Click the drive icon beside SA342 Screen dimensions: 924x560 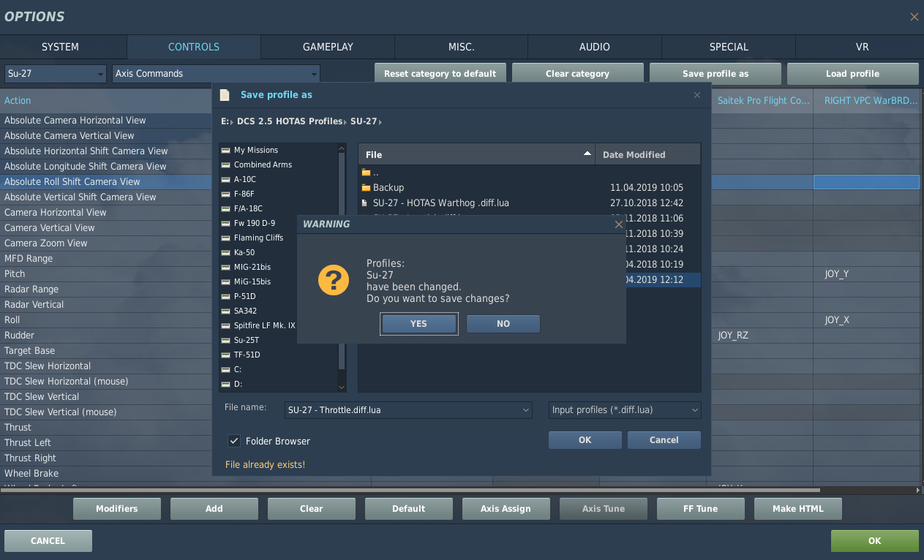pos(226,311)
